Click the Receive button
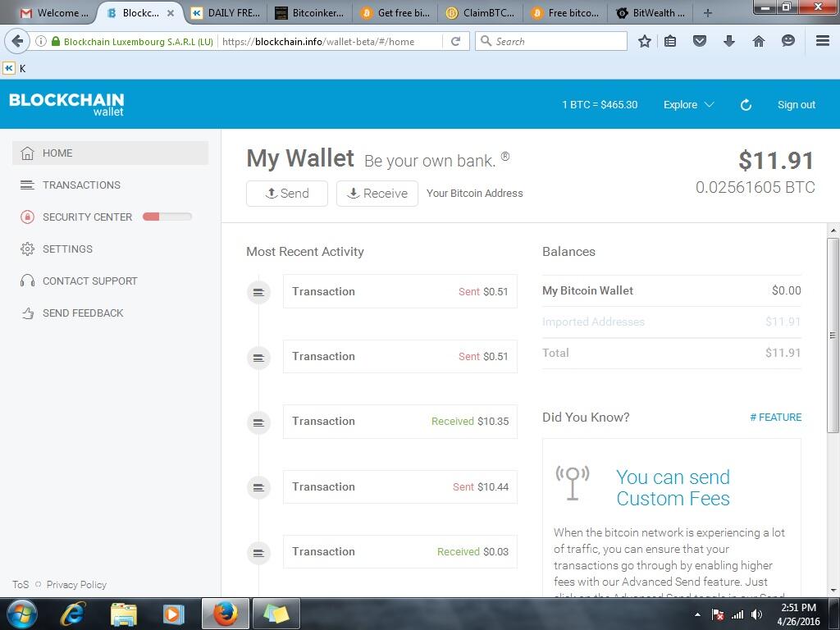Screen dimensions: 840x630 (377, 194)
